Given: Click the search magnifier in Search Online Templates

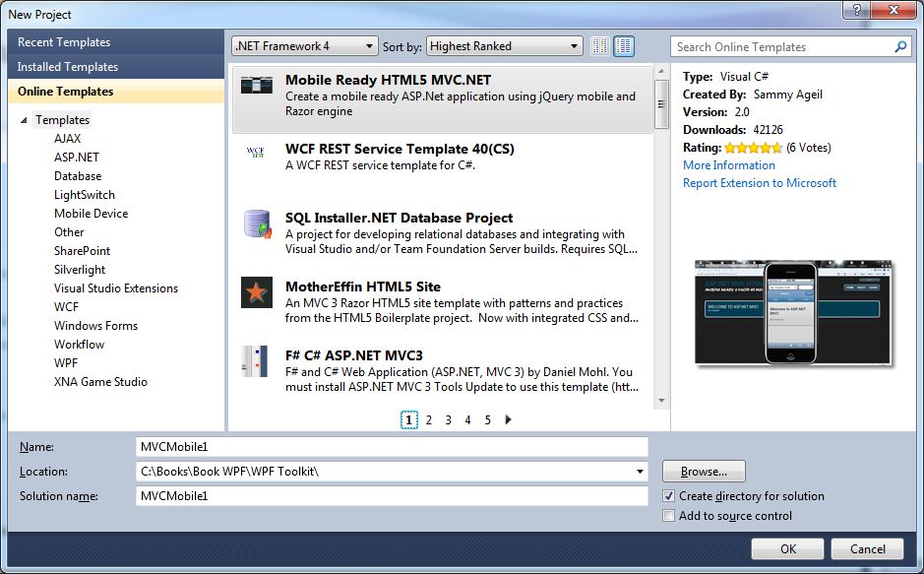Looking at the screenshot, I should click(900, 46).
